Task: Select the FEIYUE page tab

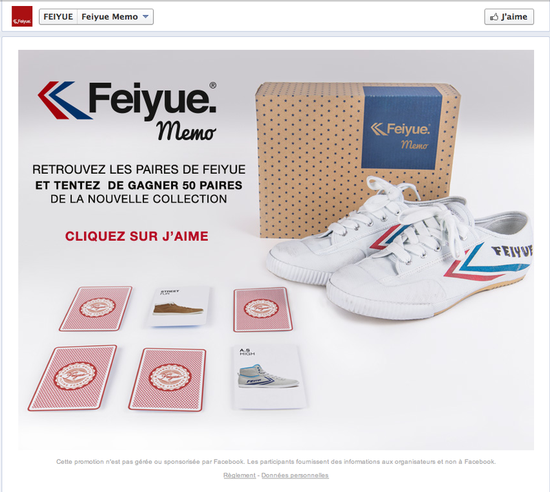Action: (x=58, y=17)
